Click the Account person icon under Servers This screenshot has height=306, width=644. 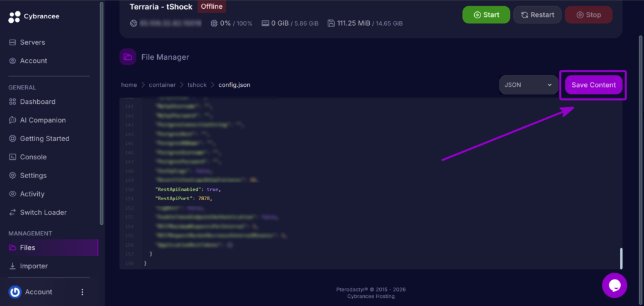(x=13, y=61)
